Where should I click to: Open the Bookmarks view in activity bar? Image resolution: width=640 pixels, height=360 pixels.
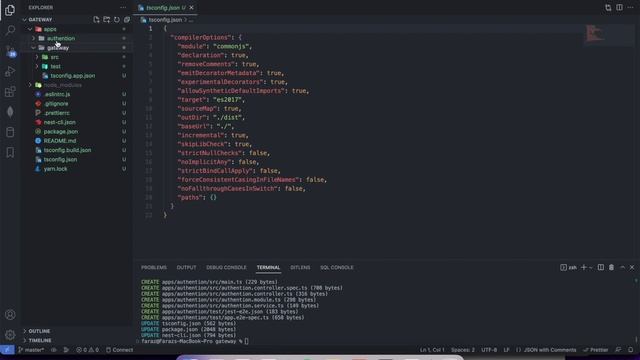coord(10,152)
